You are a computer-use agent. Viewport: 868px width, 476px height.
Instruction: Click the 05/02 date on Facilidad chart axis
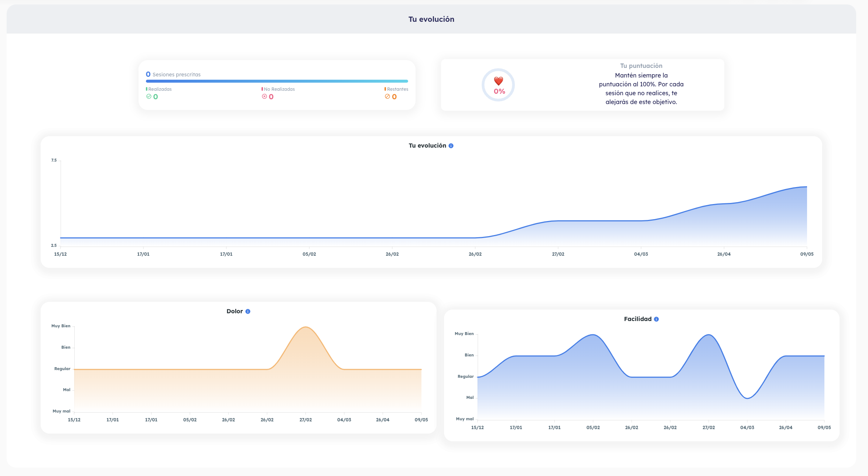point(593,428)
